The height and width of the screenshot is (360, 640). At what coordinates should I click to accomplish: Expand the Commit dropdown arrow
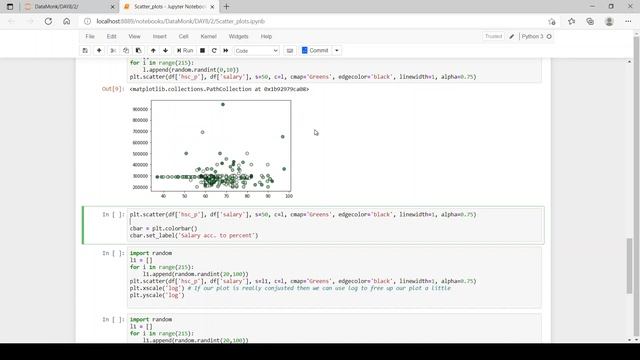pos(337,51)
